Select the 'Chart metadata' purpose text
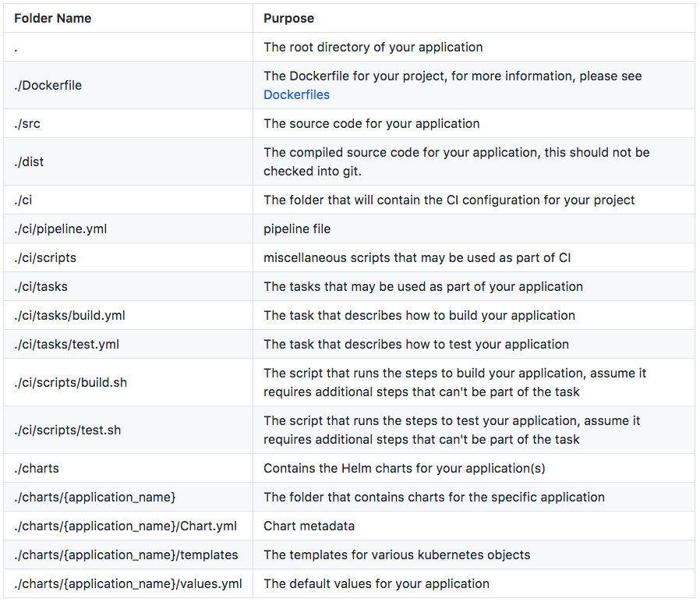The width and height of the screenshot is (700, 606). pos(309,526)
